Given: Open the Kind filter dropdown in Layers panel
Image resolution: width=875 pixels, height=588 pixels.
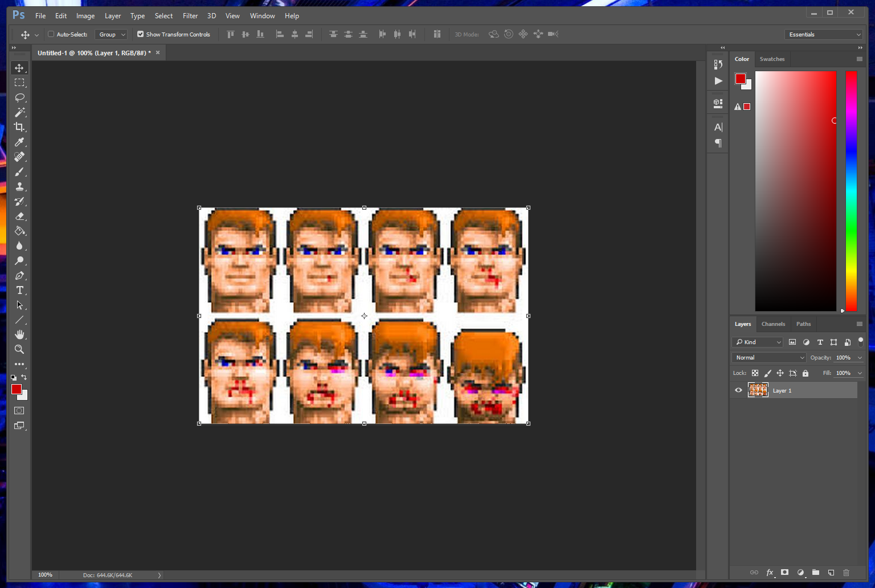Looking at the screenshot, I should [x=757, y=342].
